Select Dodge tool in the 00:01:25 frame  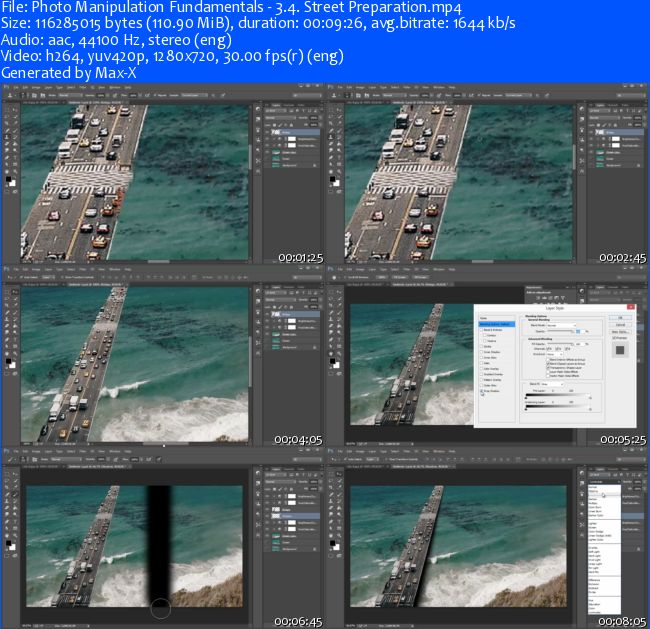click(15, 150)
